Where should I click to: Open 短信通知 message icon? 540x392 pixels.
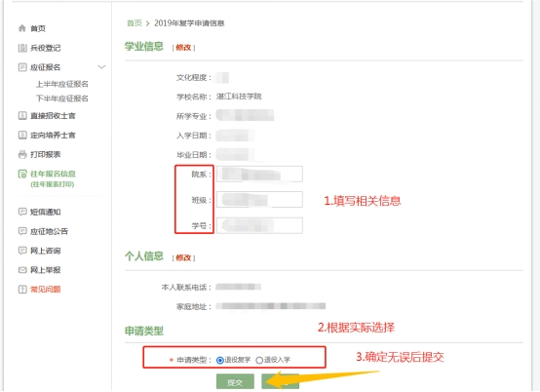click(22, 212)
